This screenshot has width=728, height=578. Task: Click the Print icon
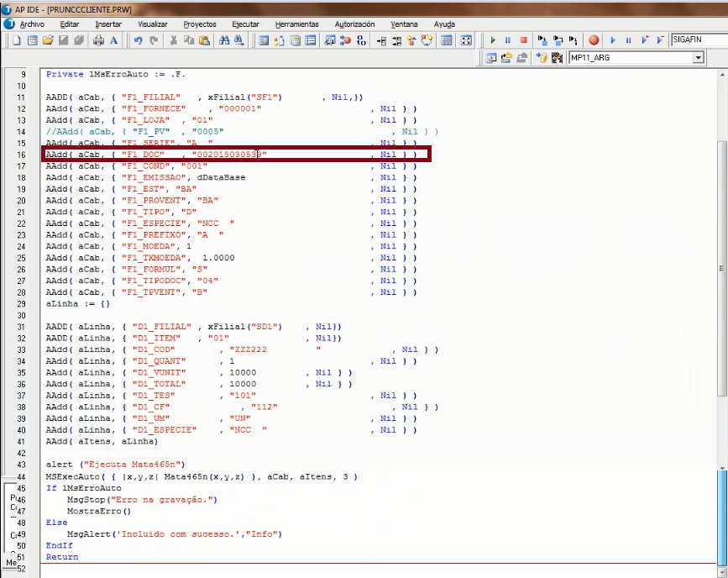98,40
